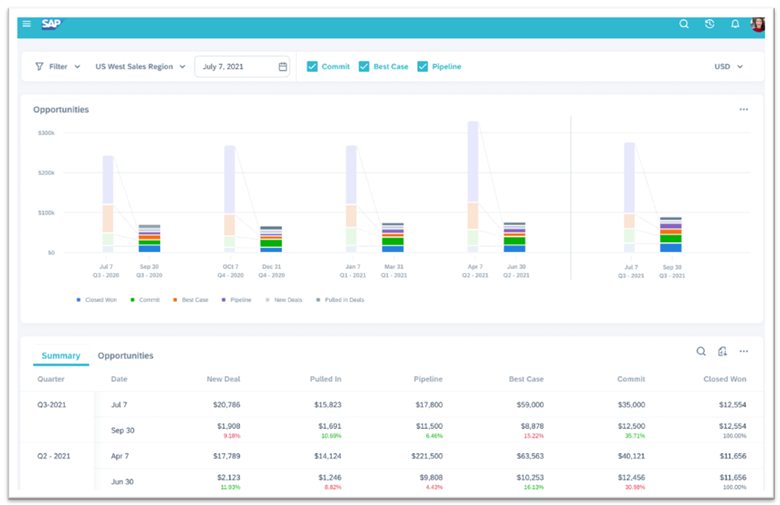
Task: Open the history clock icon in header
Action: pyautogui.click(x=710, y=24)
